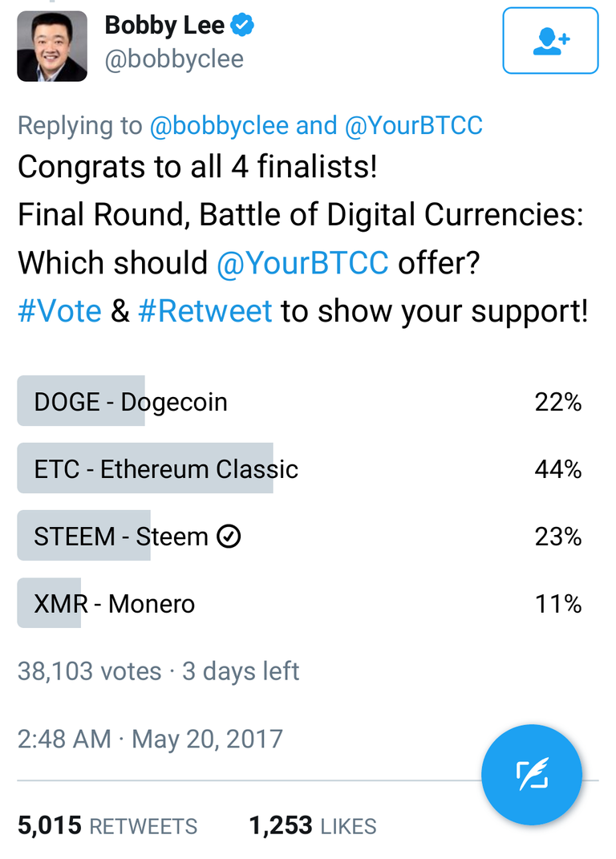Tap the @YourBTCC mention in tweet text
The height and width of the screenshot is (859, 616).
click(x=302, y=262)
